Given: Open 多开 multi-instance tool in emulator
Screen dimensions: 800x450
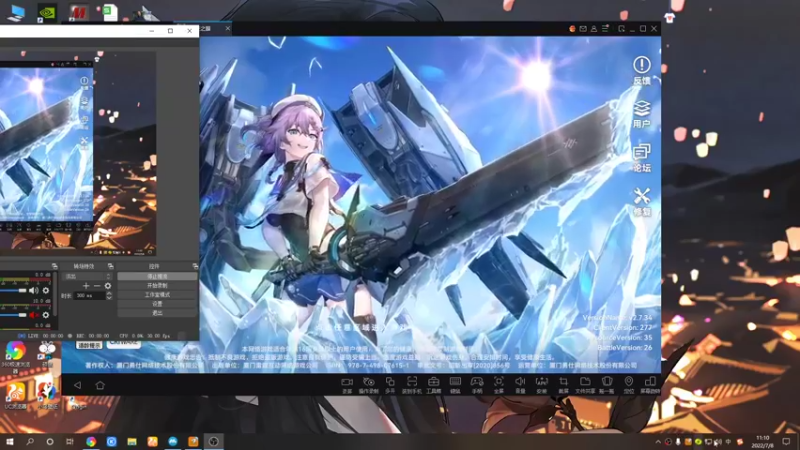Looking at the screenshot, I should click(390, 385).
